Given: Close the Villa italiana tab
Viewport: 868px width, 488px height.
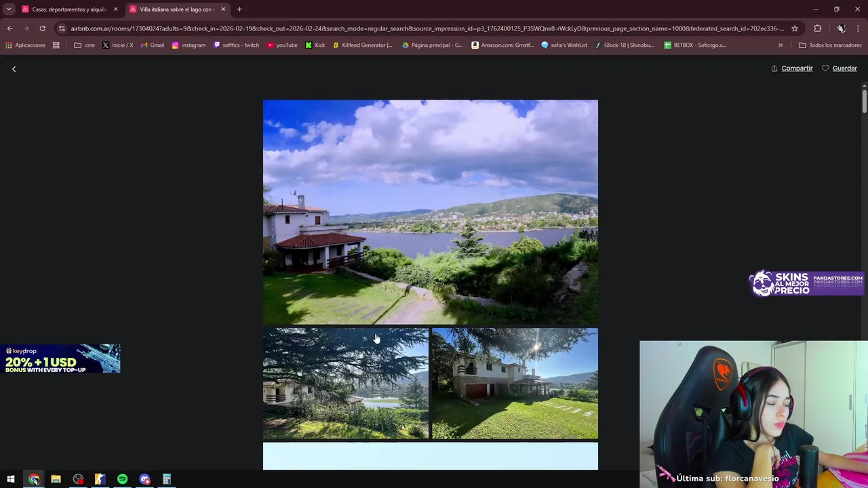Looking at the screenshot, I should 223,9.
